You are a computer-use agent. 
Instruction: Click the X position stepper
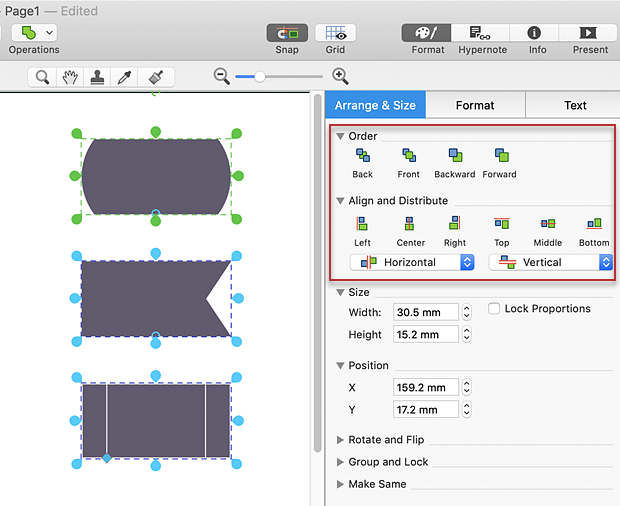coord(467,387)
